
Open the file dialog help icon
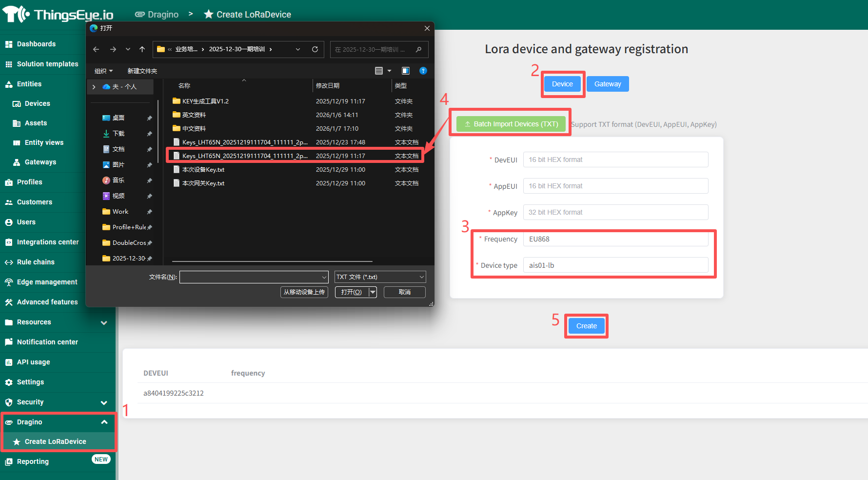tap(423, 71)
